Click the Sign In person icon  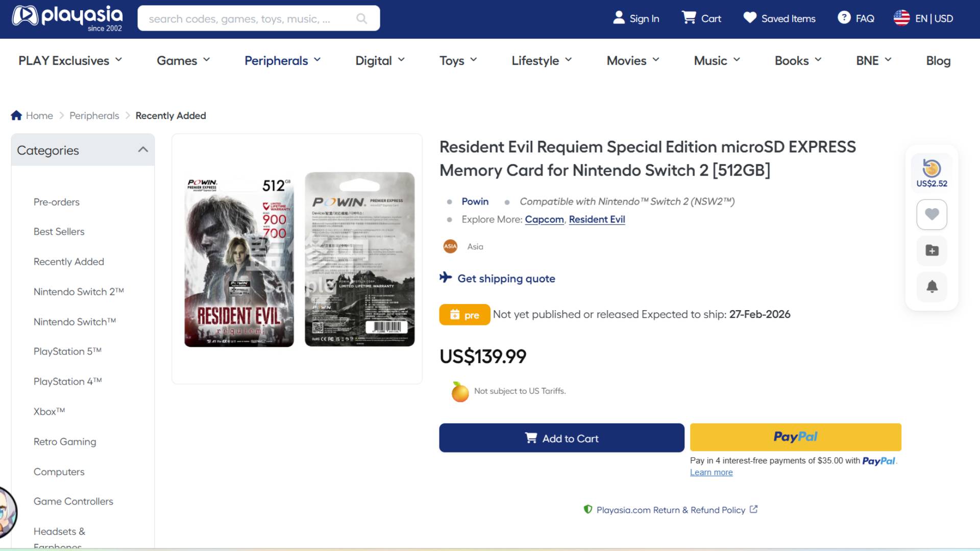tap(618, 17)
